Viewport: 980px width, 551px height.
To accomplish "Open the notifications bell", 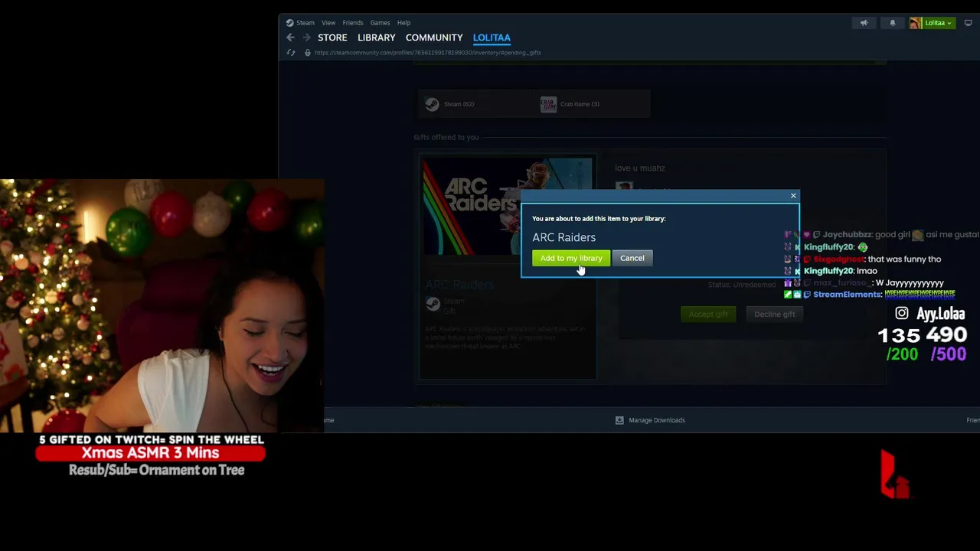I will point(892,23).
